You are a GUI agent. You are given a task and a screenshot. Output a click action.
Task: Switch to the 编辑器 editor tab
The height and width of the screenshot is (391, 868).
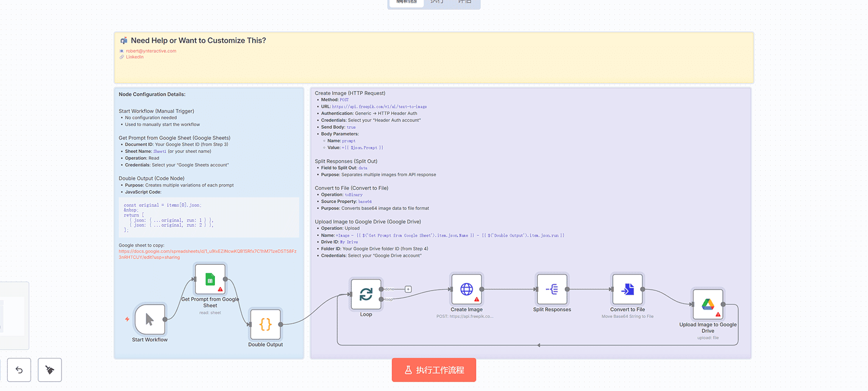(406, 2)
